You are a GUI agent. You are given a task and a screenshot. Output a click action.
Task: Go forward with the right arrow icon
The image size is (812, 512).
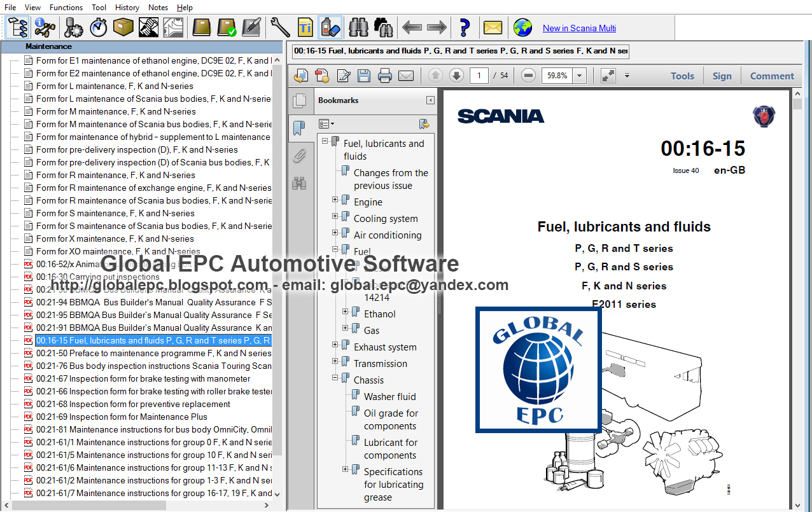(x=437, y=28)
